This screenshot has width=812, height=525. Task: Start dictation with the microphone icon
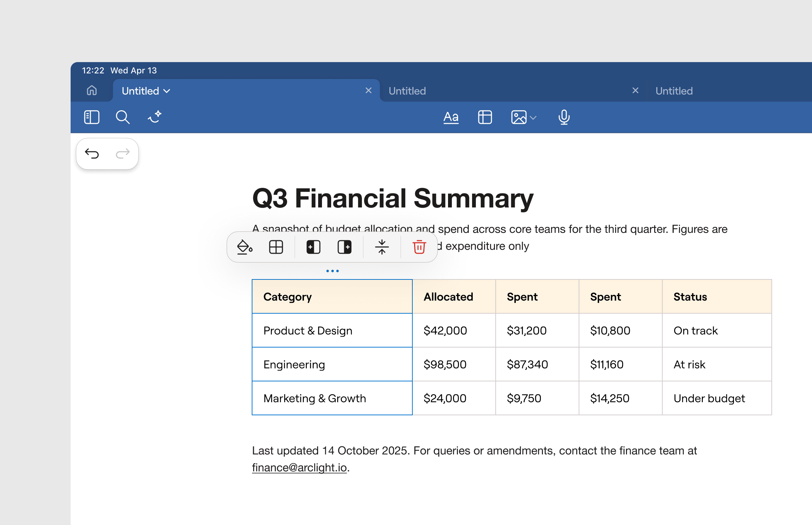click(564, 117)
